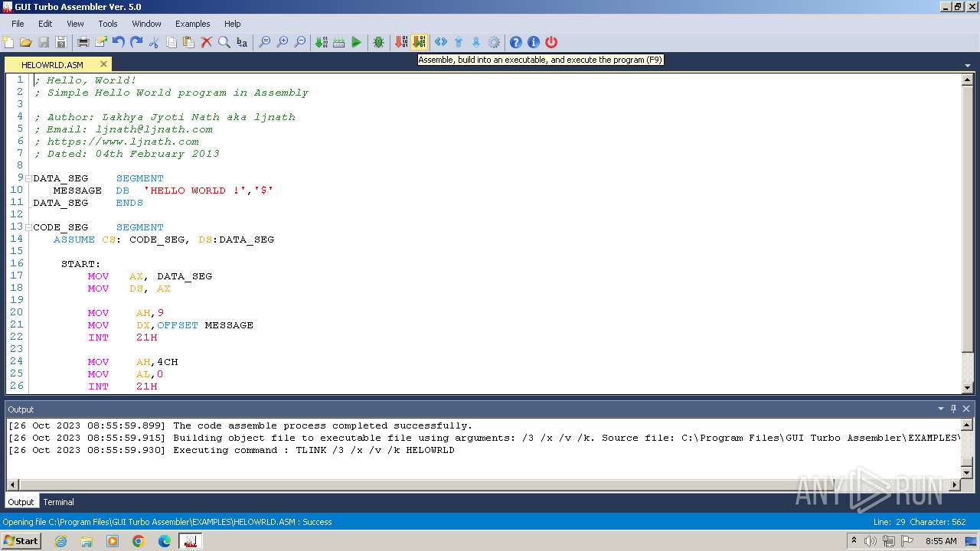
Task: Click the Replace 'ba' icon
Action: pyautogui.click(x=242, y=42)
